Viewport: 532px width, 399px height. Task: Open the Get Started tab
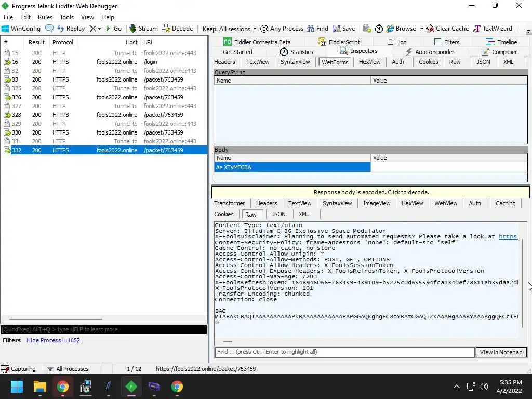pyautogui.click(x=237, y=51)
